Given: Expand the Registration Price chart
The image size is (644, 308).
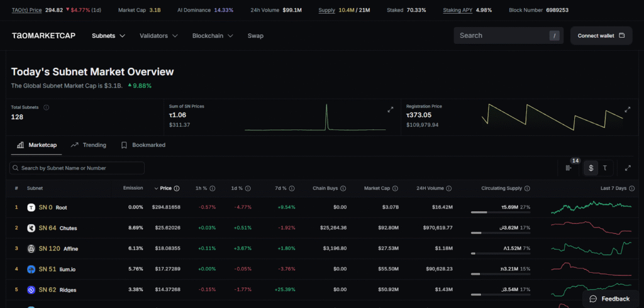Looking at the screenshot, I should point(627,109).
